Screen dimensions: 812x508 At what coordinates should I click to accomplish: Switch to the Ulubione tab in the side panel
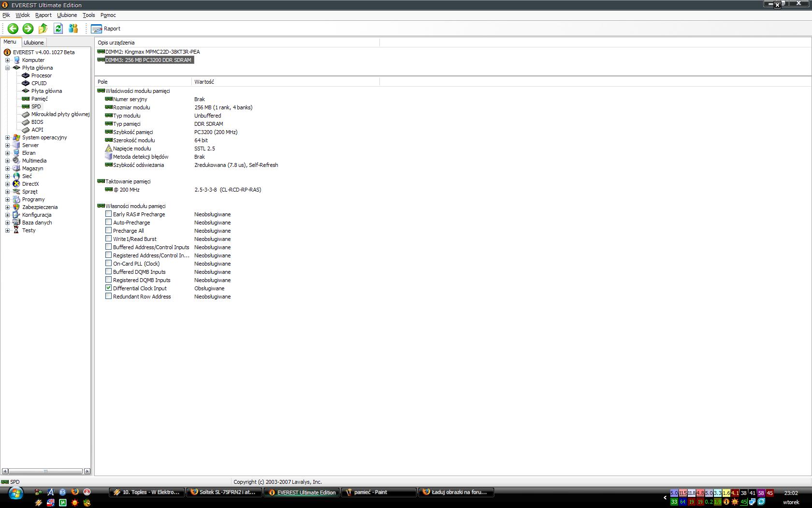pos(34,43)
